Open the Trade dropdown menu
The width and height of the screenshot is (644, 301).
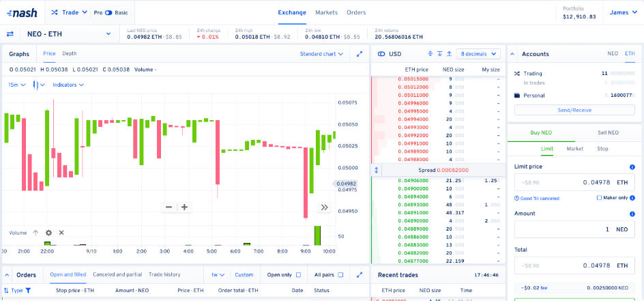click(69, 12)
